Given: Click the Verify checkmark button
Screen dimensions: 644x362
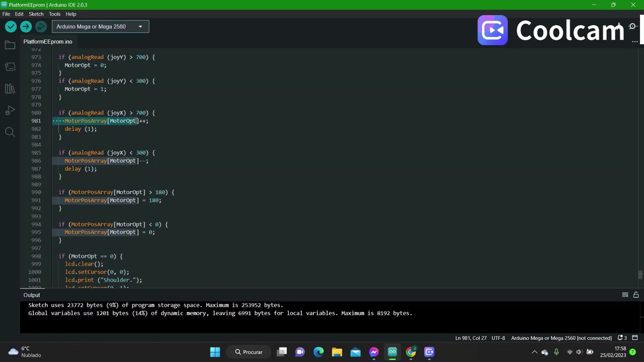Looking at the screenshot, I should pos(11,27).
